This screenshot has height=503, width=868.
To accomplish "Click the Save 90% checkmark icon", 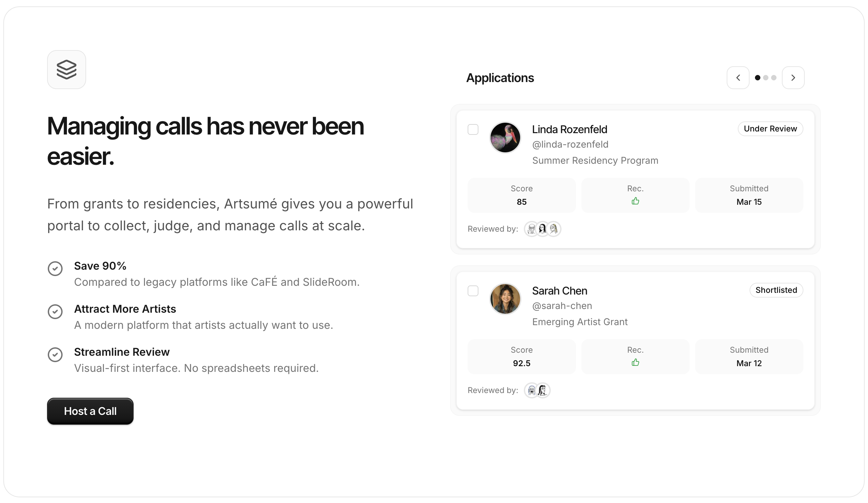I will point(55,269).
